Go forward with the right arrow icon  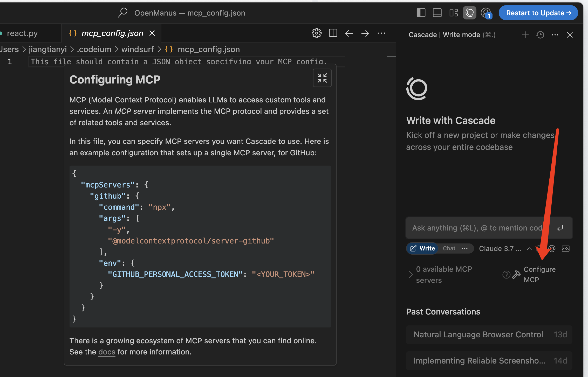pos(365,33)
